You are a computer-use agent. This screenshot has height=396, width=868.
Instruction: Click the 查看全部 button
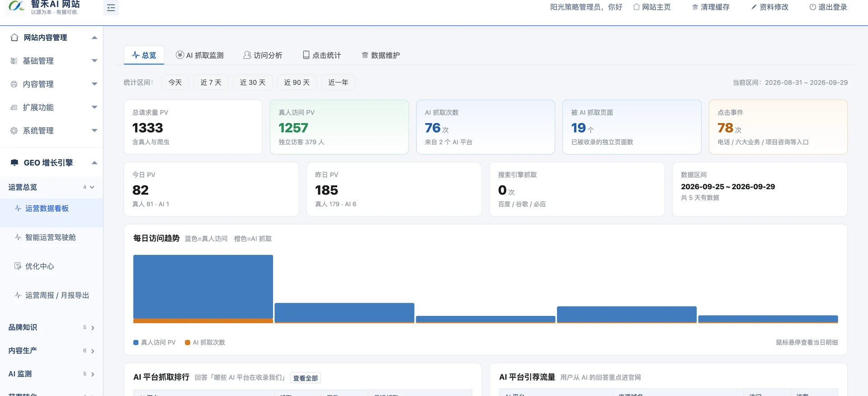click(306, 378)
